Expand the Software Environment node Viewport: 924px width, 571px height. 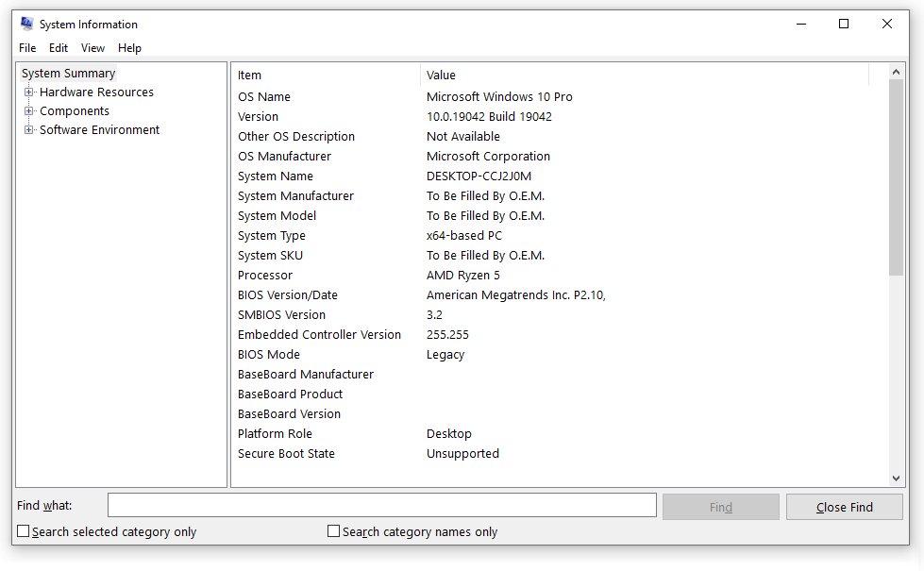[x=28, y=129]
